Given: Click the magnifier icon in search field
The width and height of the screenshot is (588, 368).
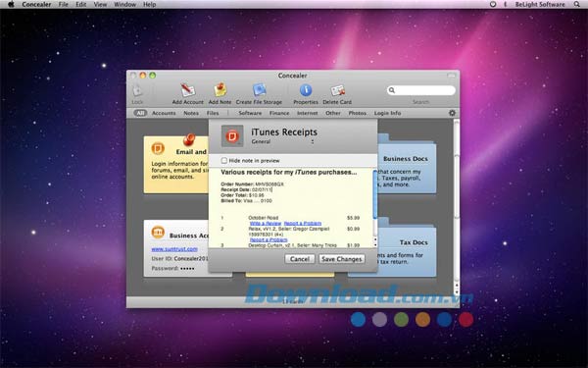Looking at the screenshot, I should point(391,90).
